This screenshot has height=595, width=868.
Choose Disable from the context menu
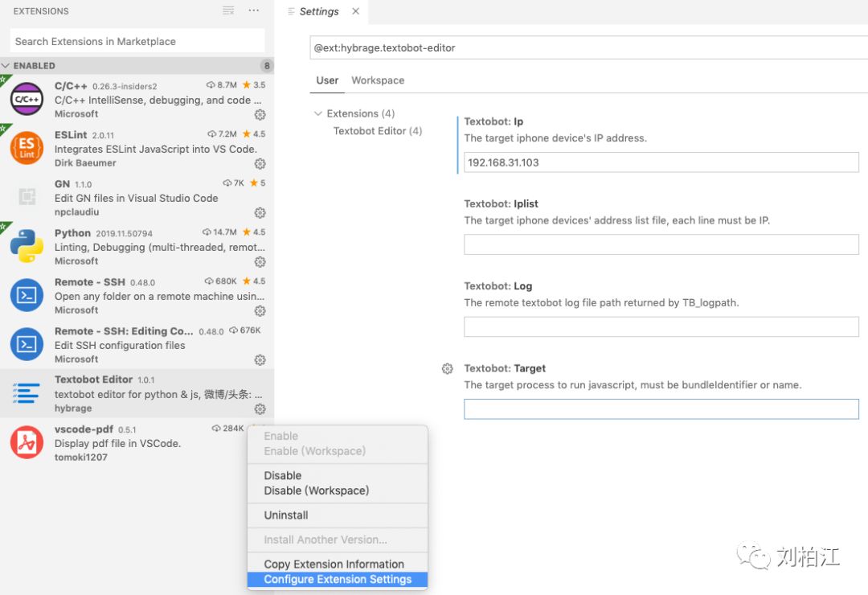[337, 475]
